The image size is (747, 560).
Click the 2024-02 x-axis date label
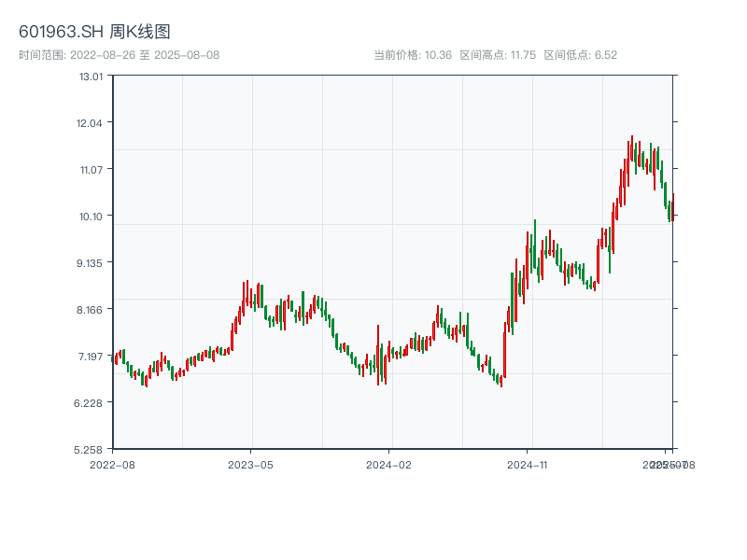coord(389,464)
